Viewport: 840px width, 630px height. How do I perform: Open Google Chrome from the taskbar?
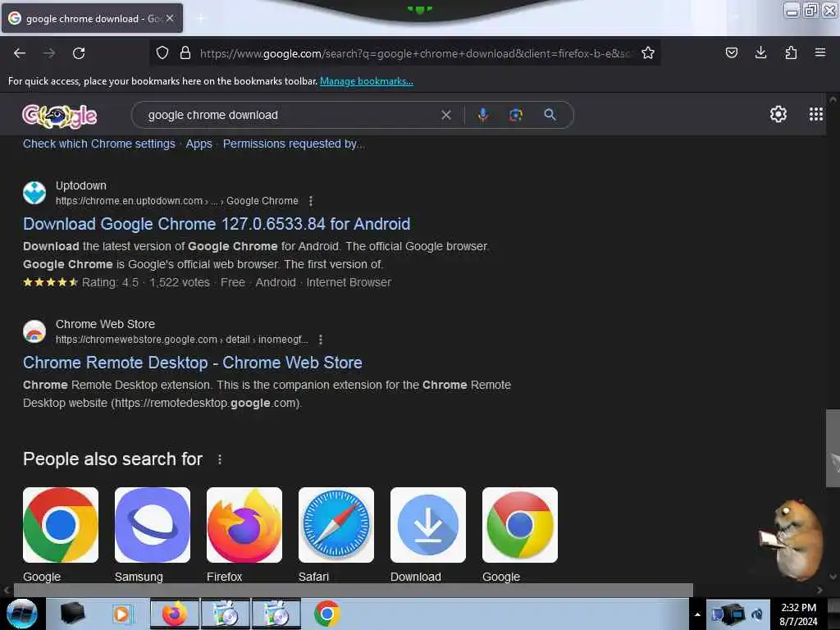click(x=326, y=614)
